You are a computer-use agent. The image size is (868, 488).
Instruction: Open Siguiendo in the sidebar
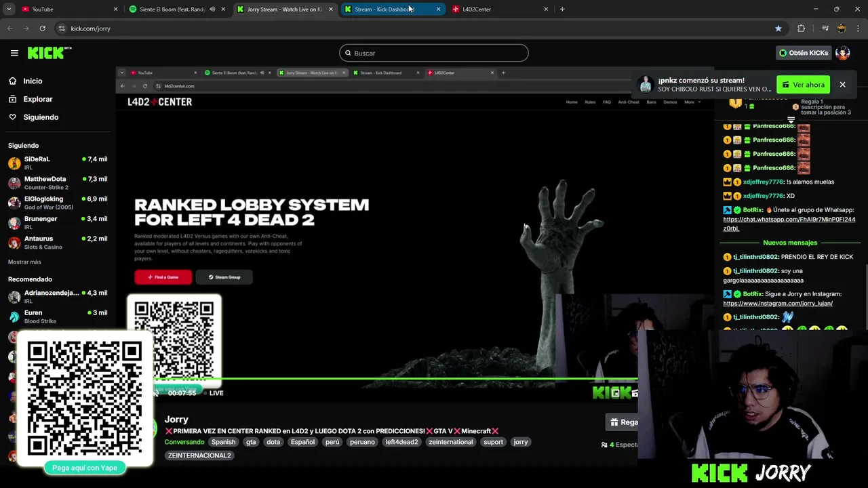tap(41, 117)
